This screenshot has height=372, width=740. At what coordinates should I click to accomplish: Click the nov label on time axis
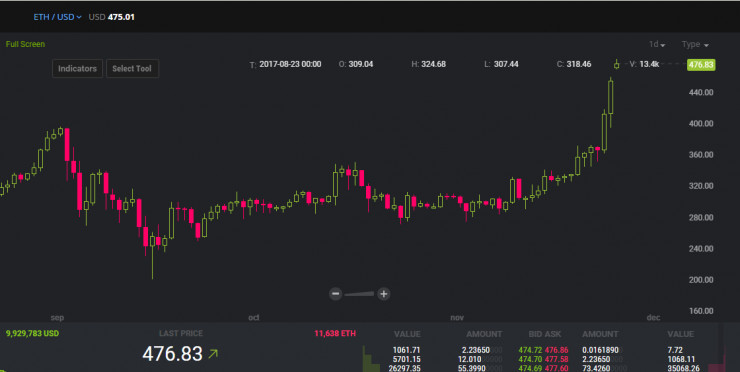point(457,318)
